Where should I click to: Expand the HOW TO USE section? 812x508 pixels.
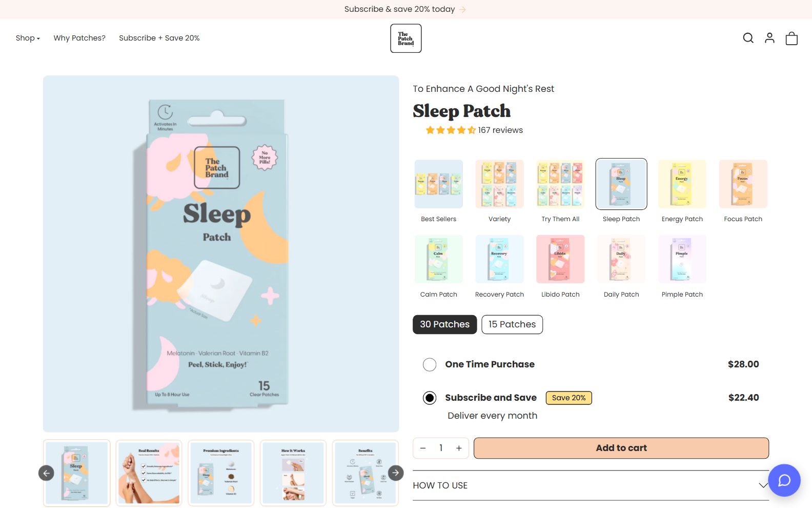(591, 485)
